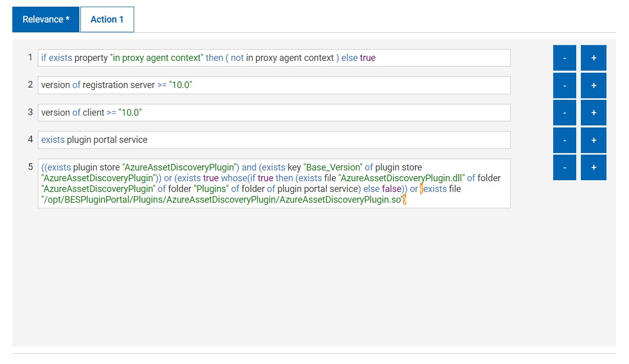Click the highlighted closing parenthesis in clause 5
629x364 pixels.
404,200
